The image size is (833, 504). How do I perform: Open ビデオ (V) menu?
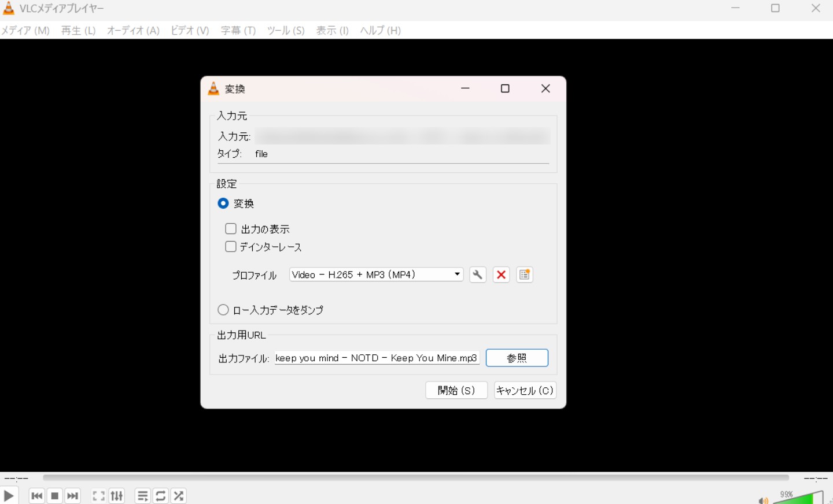pyautogui.click(x=190, y=31)
